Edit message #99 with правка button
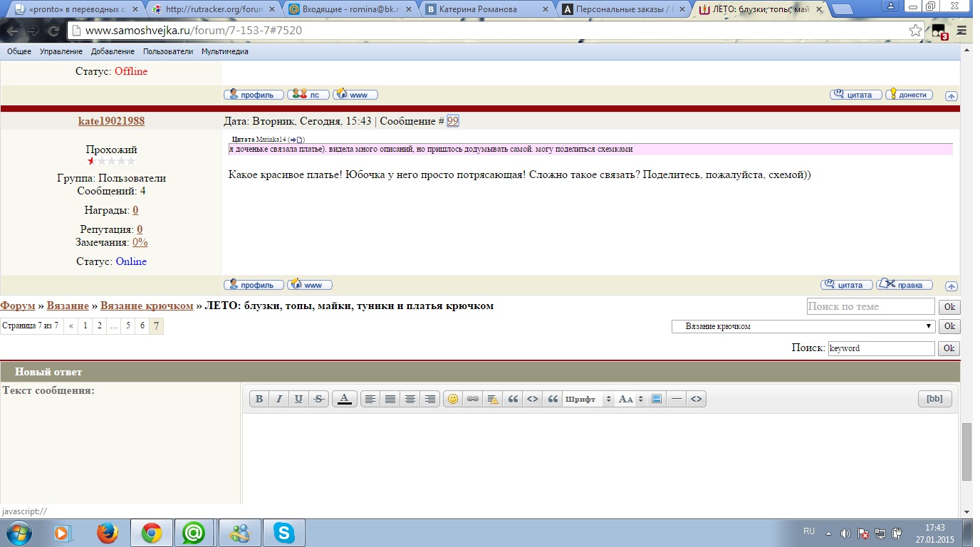Image resolution: width=980 pixels, height=547 pixels. [904, 285]
